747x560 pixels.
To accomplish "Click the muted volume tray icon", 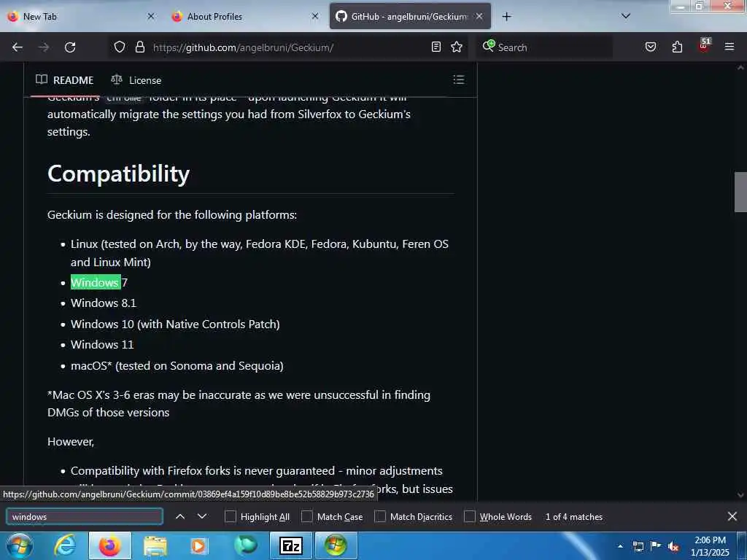I will click(673, 546).
